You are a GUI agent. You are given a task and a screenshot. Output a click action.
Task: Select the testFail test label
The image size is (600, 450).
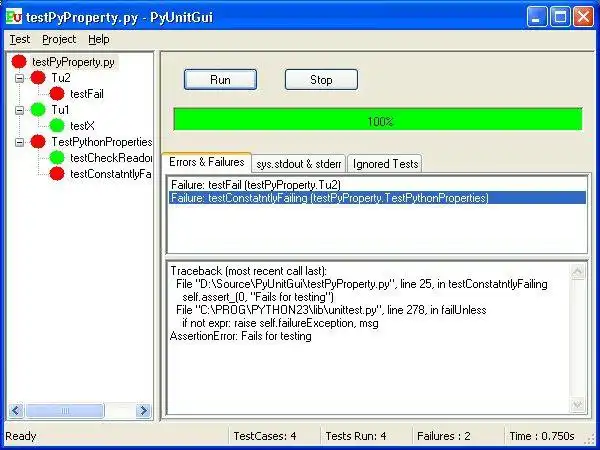87,94
